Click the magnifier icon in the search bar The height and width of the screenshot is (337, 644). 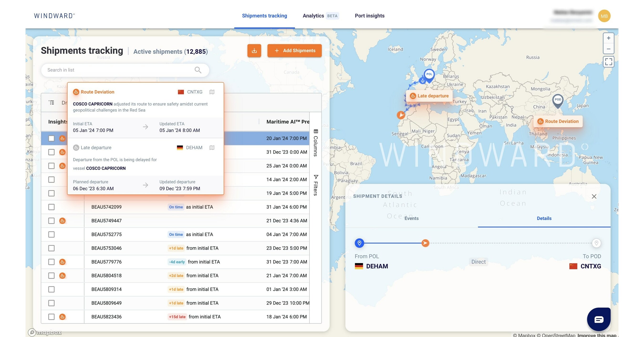coord(198,70)
